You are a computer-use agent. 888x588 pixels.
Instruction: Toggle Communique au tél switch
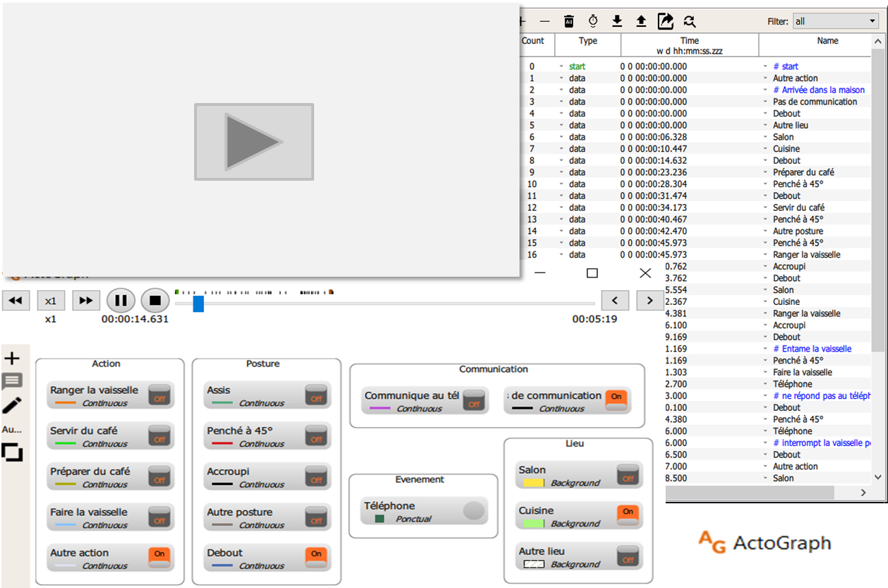point(474,400)
